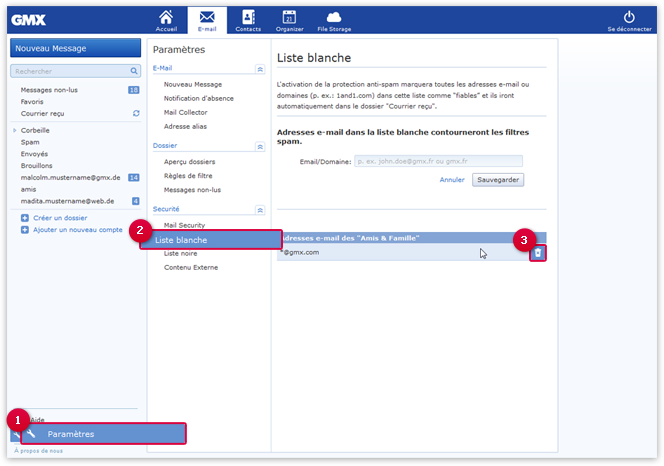Open malcolm.mustername@gmx.de account folder
The image size is (664, 466).
tap(70, 178)
